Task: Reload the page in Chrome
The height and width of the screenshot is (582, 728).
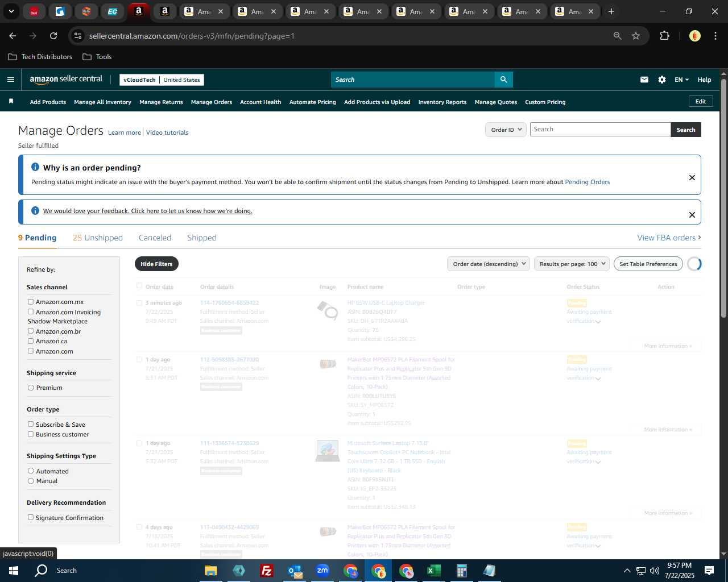Action: (53, 36)
